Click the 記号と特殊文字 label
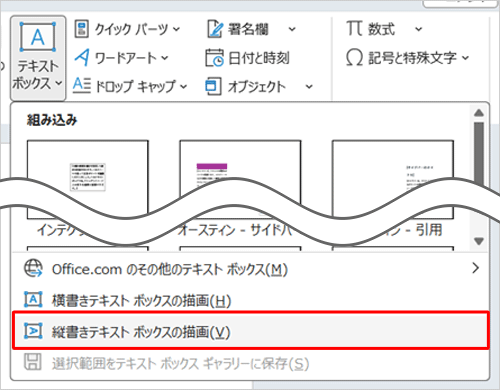 pos(412,58)
